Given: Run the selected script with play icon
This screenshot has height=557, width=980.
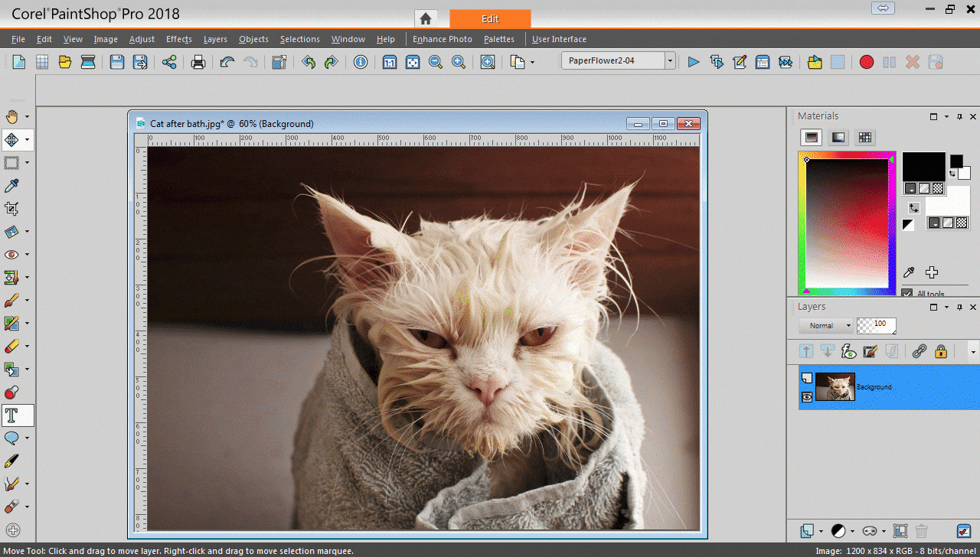Looking at the screenshot, I should (x=694, y=62).
